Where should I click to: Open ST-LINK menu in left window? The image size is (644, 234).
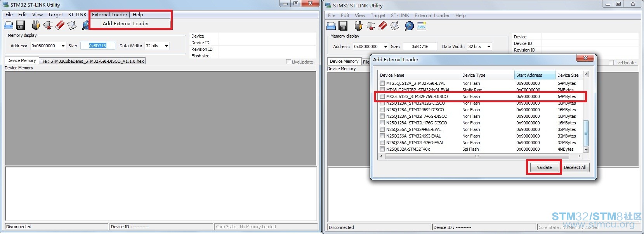[x=77, y=15]
